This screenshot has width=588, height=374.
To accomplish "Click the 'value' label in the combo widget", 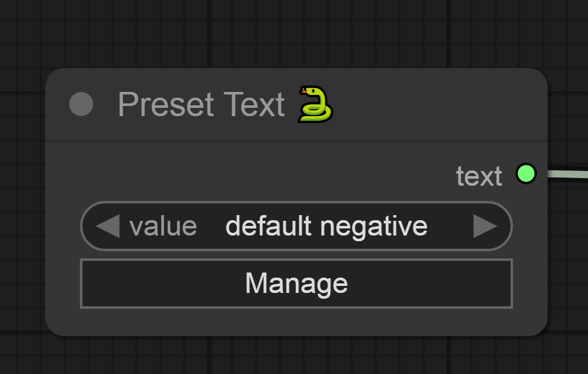I will [163, 226].
